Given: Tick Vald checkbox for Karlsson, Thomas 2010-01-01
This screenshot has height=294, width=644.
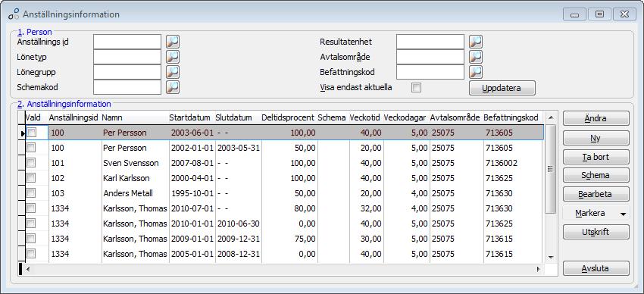Looking at the screenshot, I should pos(31,224).
